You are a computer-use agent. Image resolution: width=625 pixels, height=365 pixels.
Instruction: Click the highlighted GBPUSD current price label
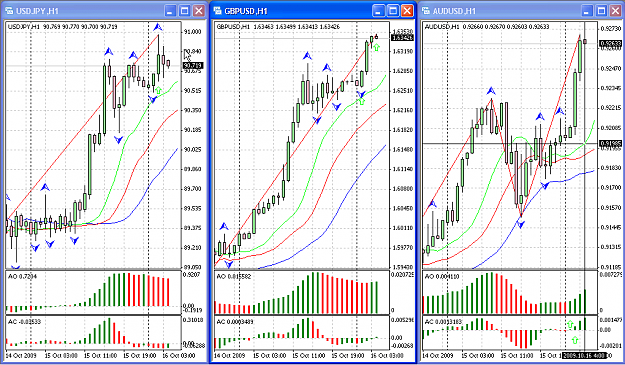point(403,38)
